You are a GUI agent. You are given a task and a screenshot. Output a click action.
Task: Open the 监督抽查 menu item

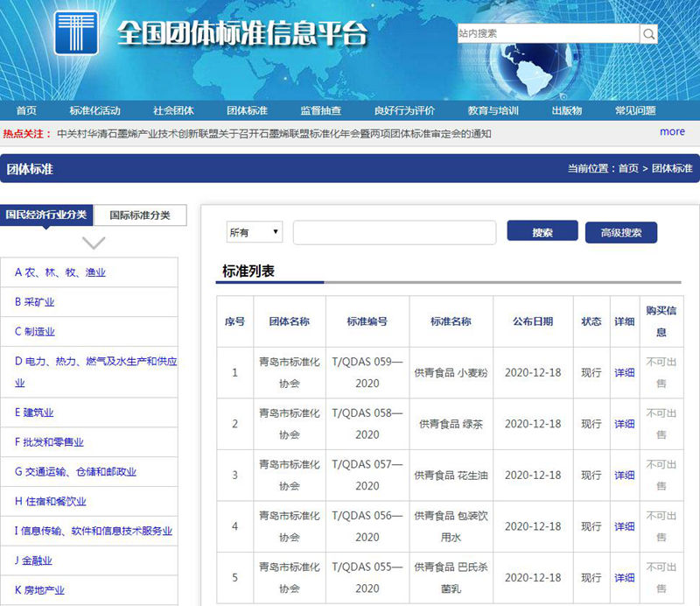pyautogui.click(x=321, y=110)
